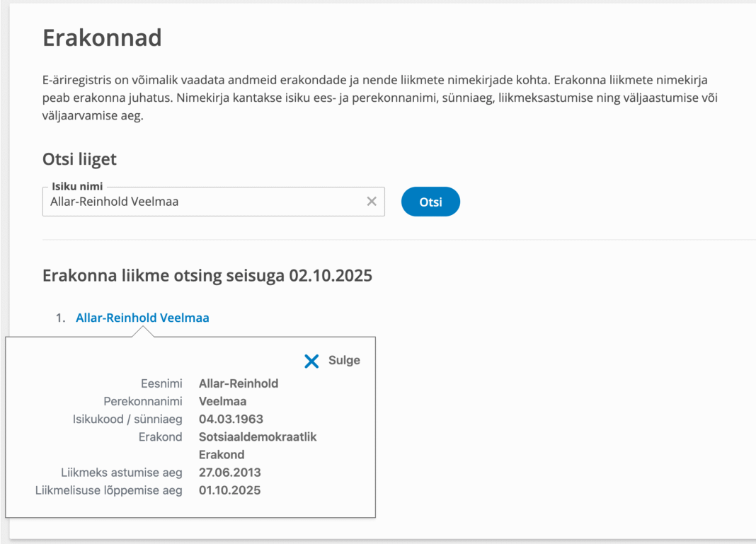Click the Otsi liiget section heading

pos(79,159)
